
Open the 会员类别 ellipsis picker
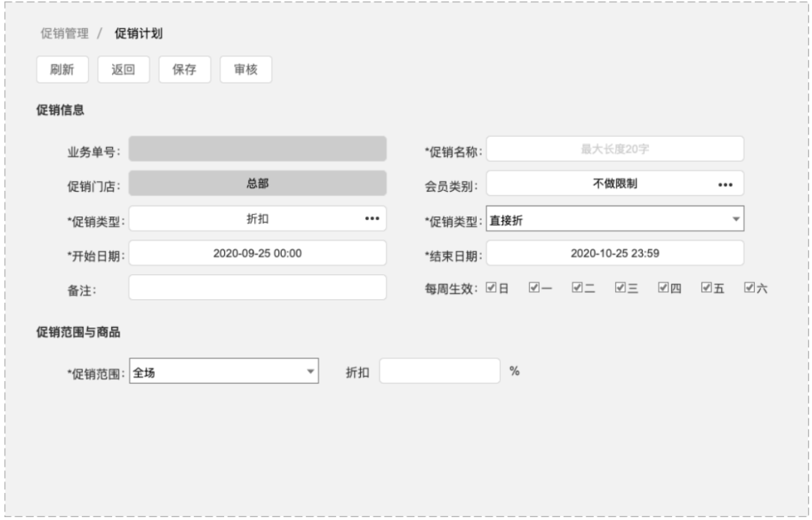pos(725,185)
